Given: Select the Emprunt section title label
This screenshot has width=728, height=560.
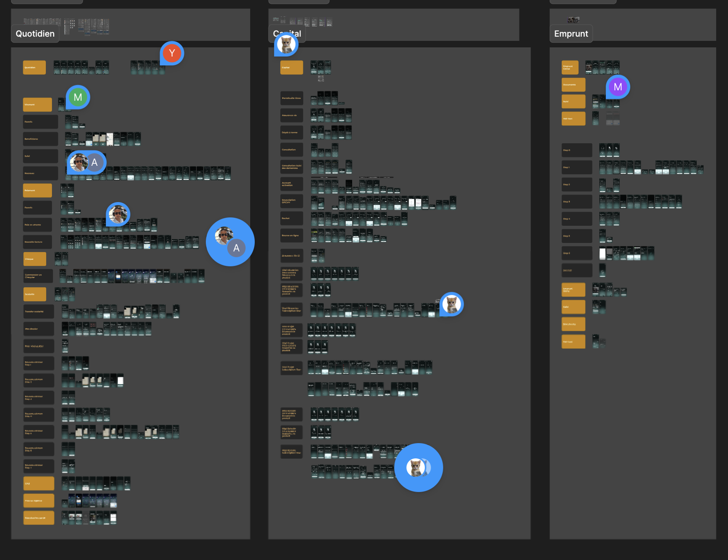Looking at the screenshot, I should pos(571,34).
